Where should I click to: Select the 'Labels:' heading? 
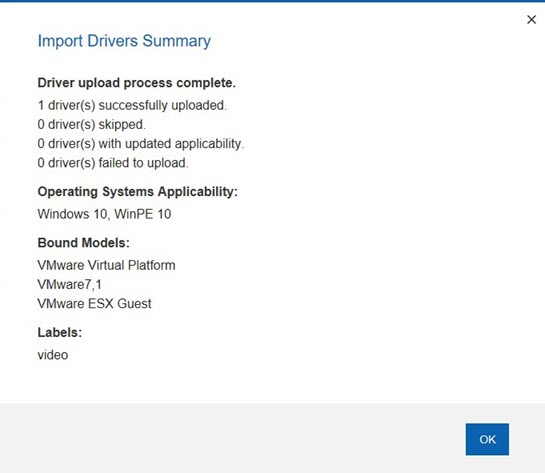pyautogui.click(x=60, y=332)
